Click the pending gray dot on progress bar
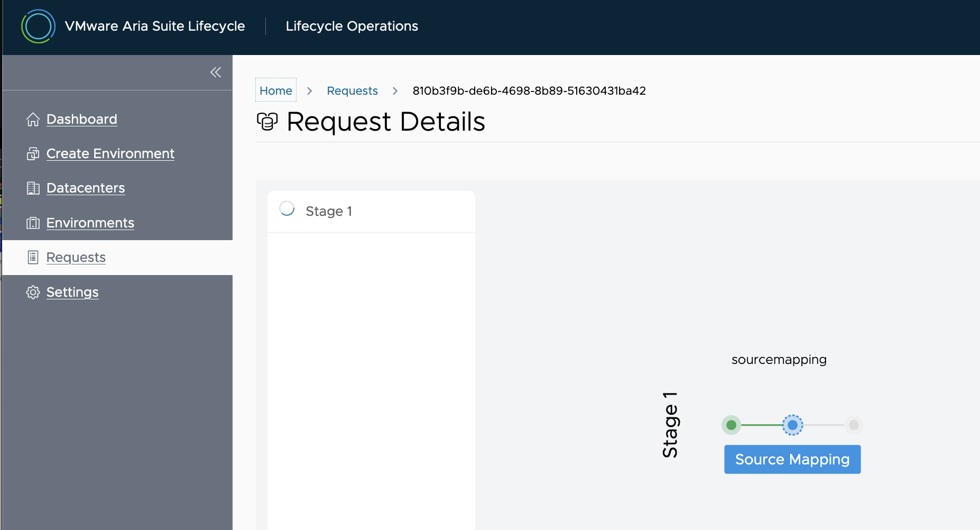The width and height of the screenshot is (980, 530). [854, 425]
